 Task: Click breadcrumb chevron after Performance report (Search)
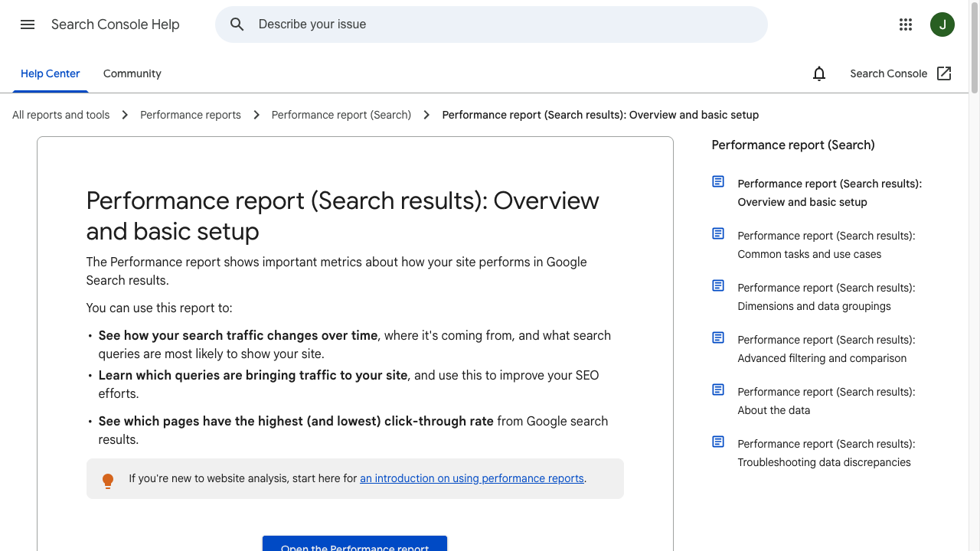coord(427,115)
